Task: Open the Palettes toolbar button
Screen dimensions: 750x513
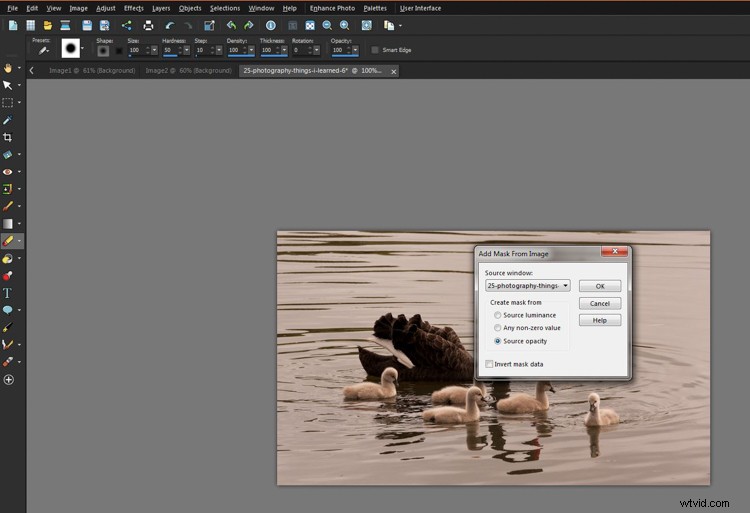Action: [375, 8]
